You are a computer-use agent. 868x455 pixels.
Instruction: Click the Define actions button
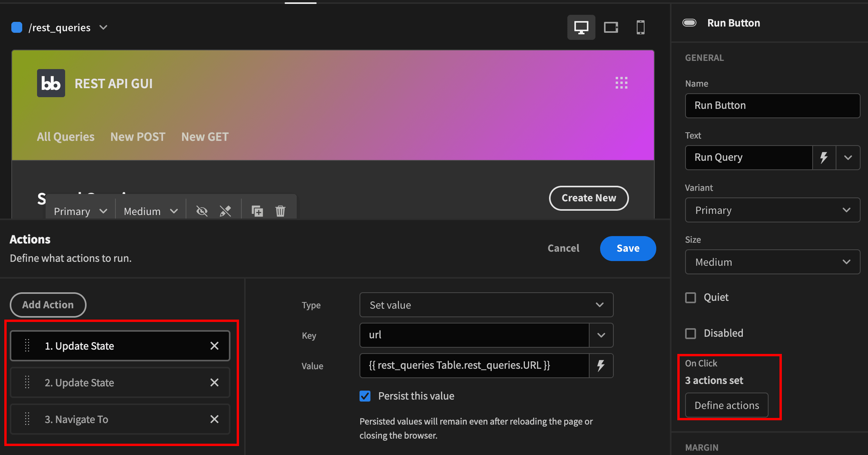[x=727, y=405]
